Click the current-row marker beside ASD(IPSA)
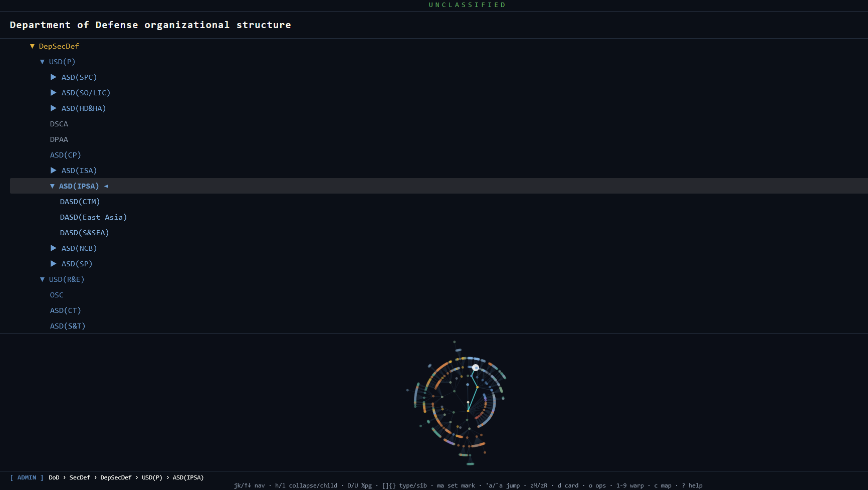The image size is (868, 490). point(106,186)
